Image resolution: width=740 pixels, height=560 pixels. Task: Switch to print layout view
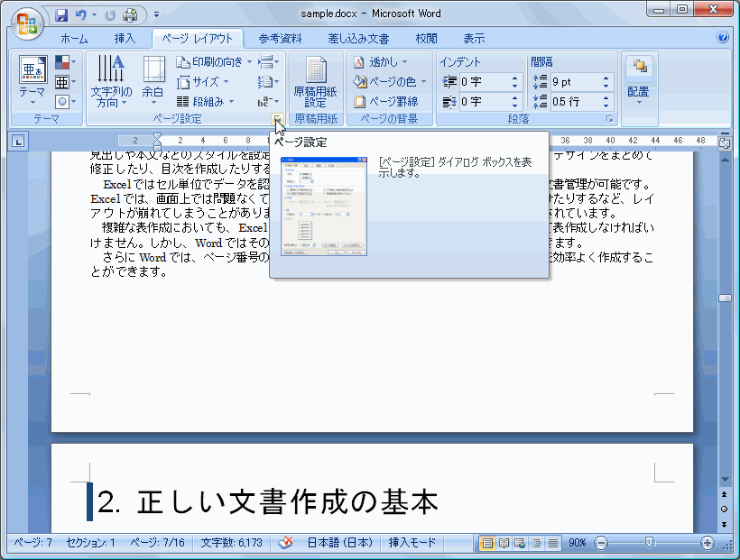click(x=487, y=544)
